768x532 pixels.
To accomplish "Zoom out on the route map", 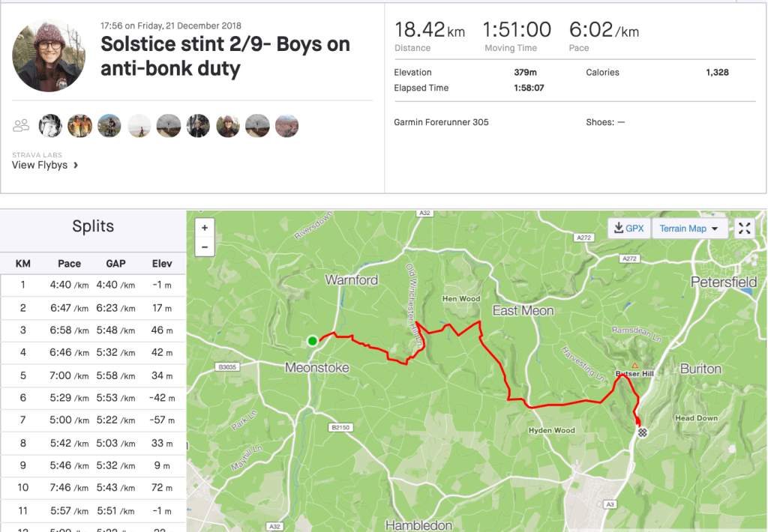I will [x=205, y=247].
